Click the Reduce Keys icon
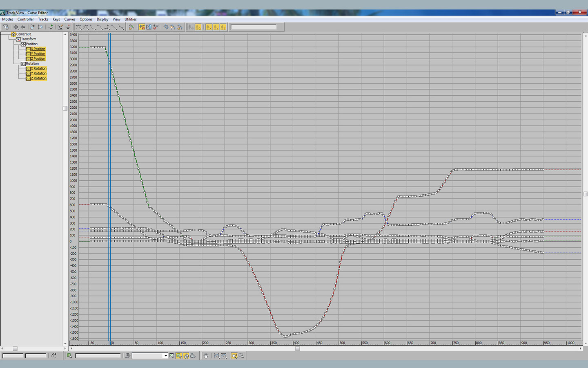The width and height of the screenshot is (588, 368). 67,27
